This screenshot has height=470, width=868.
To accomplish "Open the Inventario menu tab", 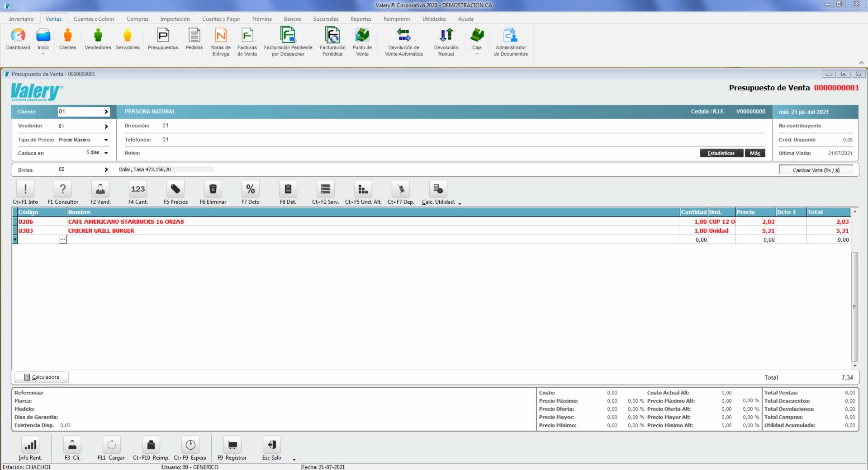I will 21,19.
